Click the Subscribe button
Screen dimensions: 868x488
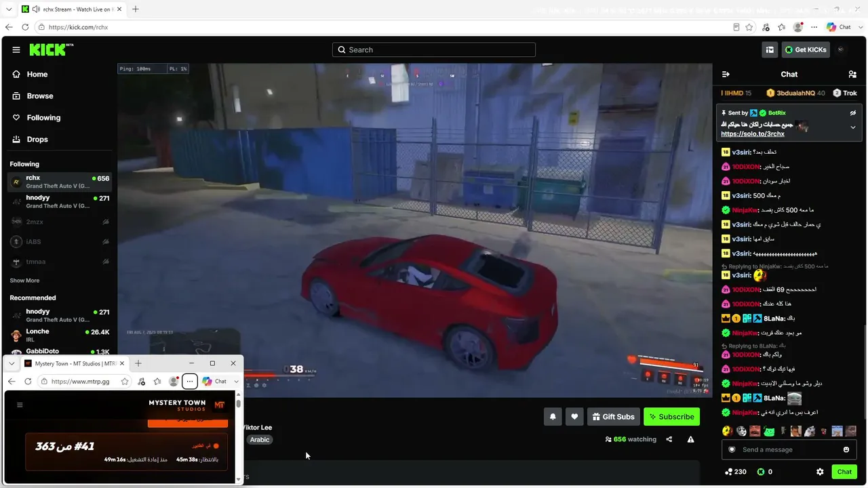tap(672, 417)
